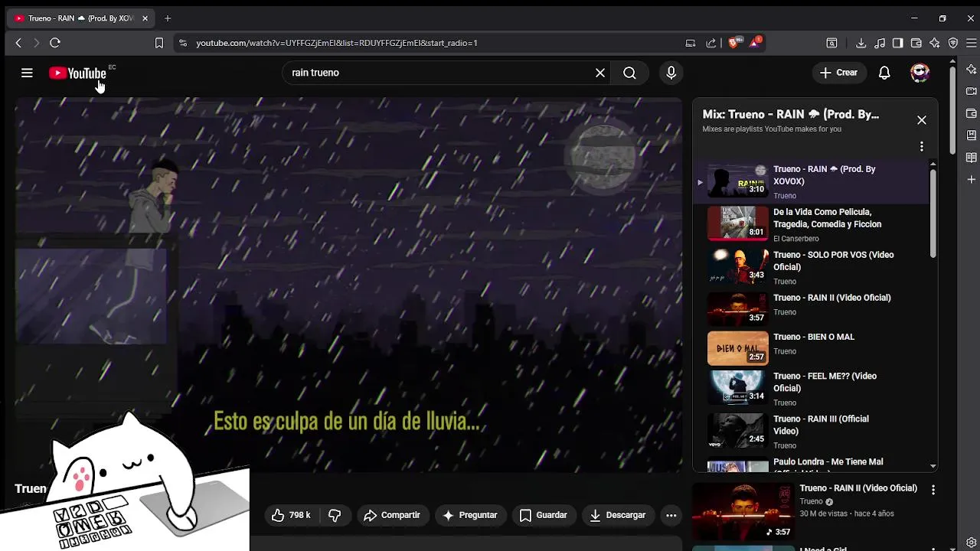Open Bookmarks icon in the right sidebar
Viewport: 980px width, 551px height.
[x=972, y=135]
